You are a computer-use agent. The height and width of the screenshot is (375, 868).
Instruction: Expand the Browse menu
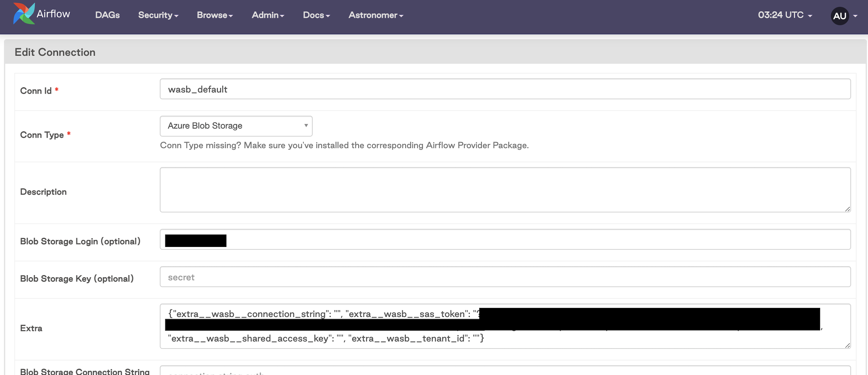tap(215, 15)
